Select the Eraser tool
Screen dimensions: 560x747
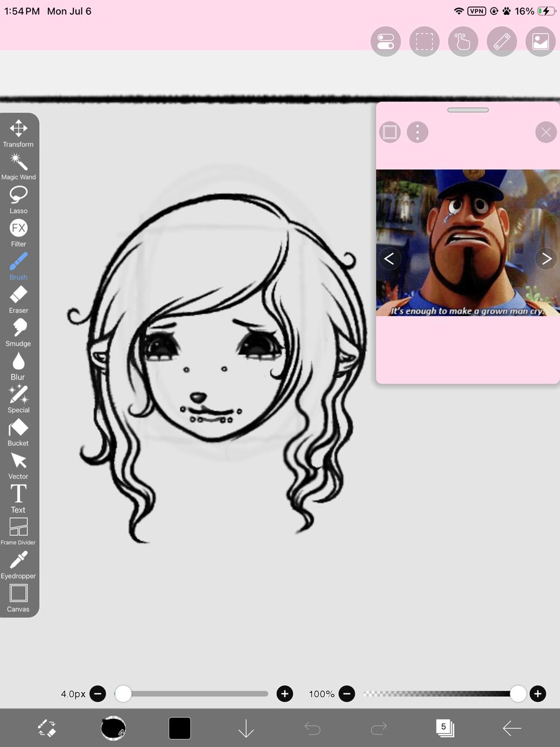[18, 299]
